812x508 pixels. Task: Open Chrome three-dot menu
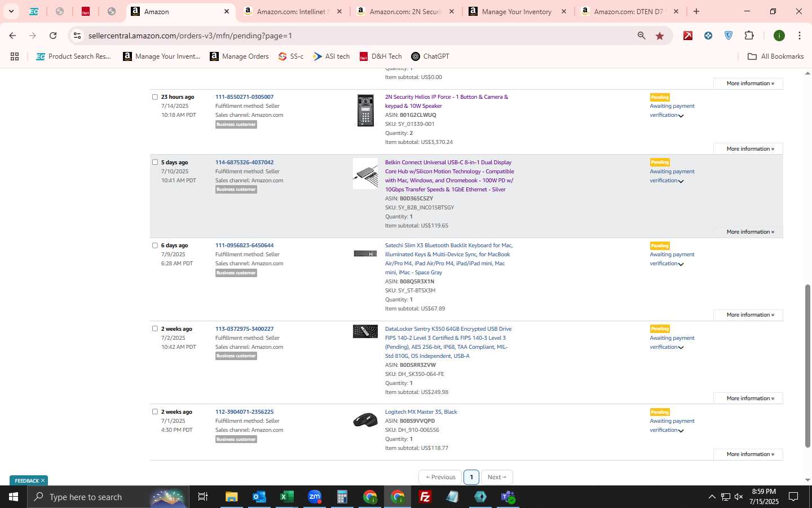799,36
